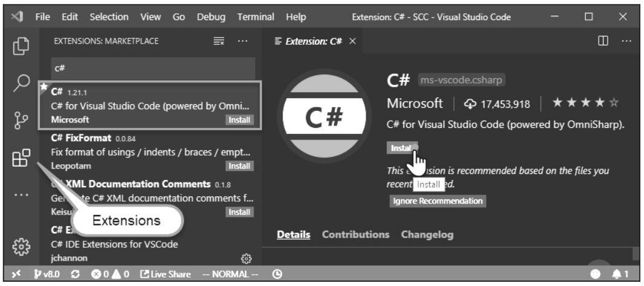Viewport: 644px width, 286px height.
Task: Switch to the Changelog tab
Action: (x=427, y=234)
